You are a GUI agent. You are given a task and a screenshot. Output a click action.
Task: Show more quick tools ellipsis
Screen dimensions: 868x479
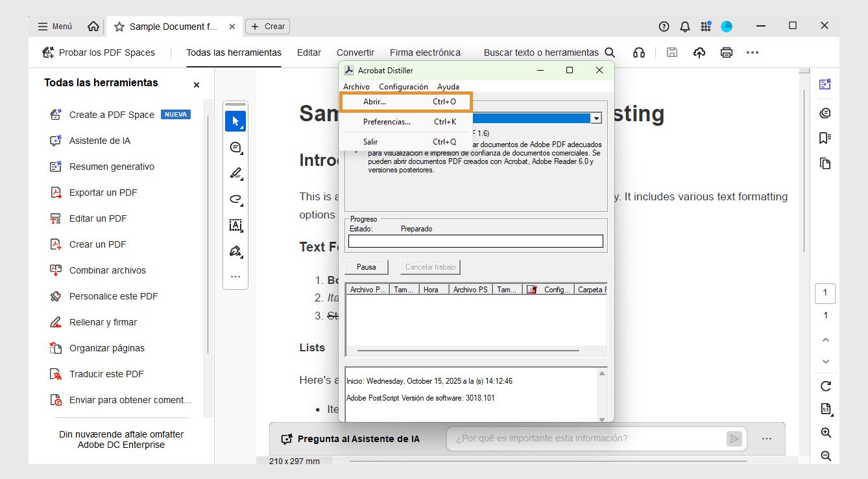tap(235, 277)
